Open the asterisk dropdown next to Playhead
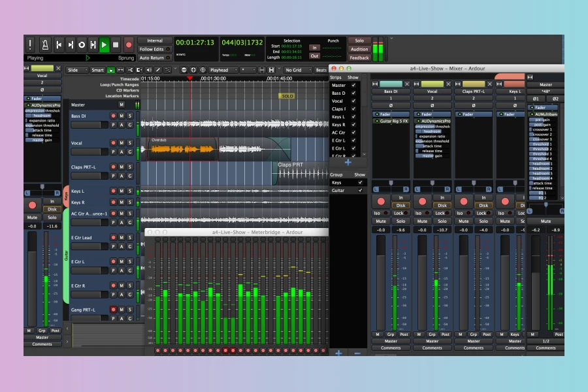The height and width of the screenshot is (392, 588). pyautogui.click(x=248, y=70)
